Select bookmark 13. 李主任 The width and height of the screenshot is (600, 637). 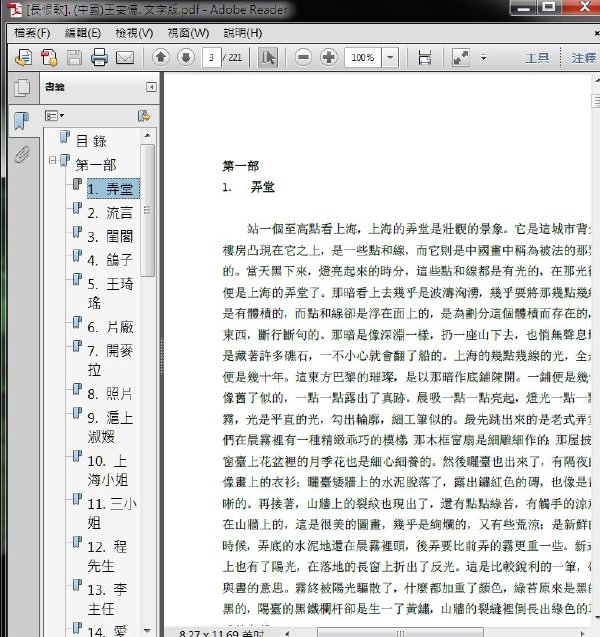pos(108,599)
